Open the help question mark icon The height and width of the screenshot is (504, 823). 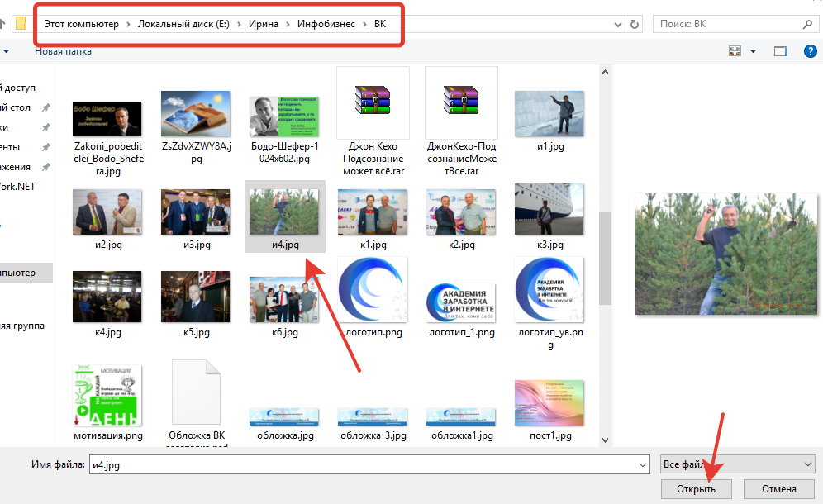tap(810, 51)
